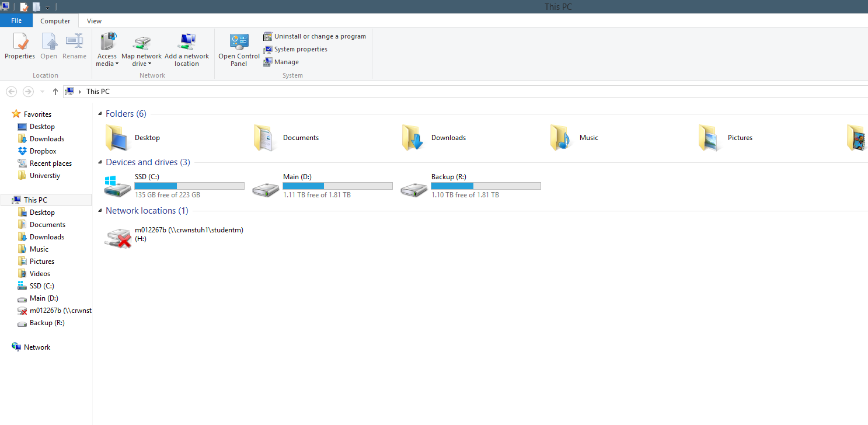Open the Recent locations dropdown arrow

[42, 92]
